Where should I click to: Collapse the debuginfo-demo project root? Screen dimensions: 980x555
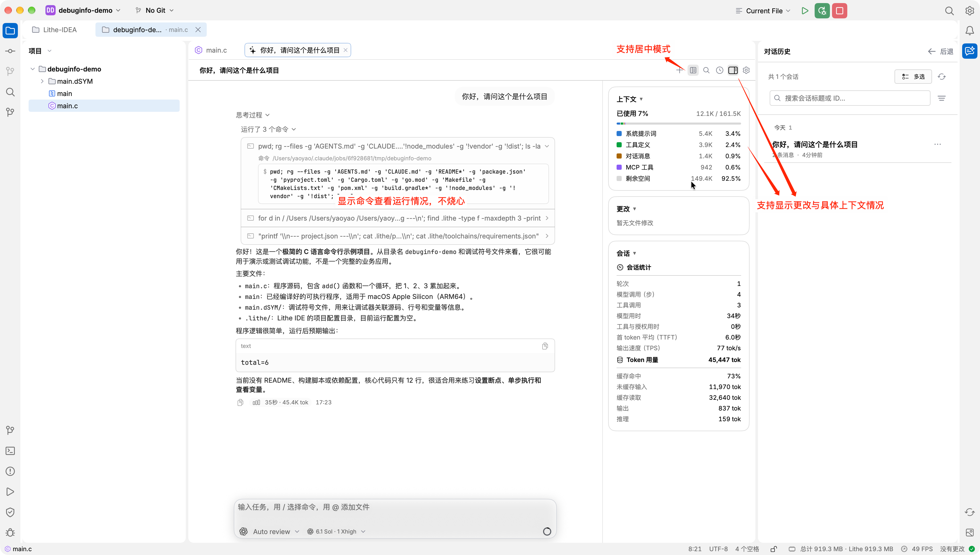click(x=32, y=69)
